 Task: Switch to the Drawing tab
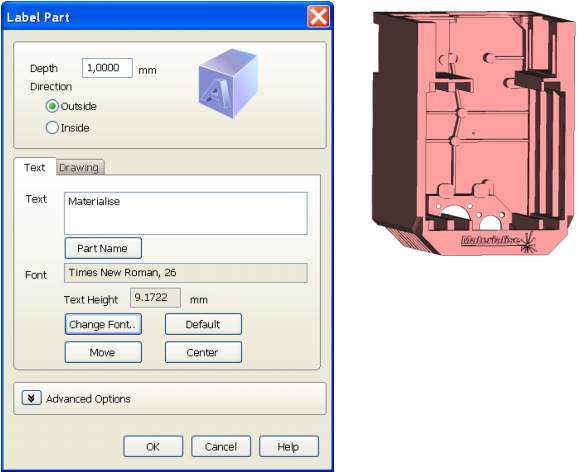tap(79, 168)
